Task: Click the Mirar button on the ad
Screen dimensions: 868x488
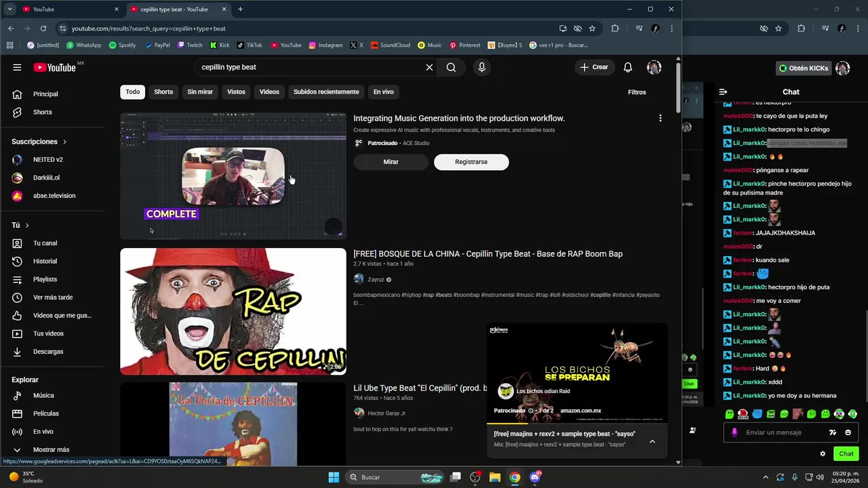Action: click(x=391, y=162)
